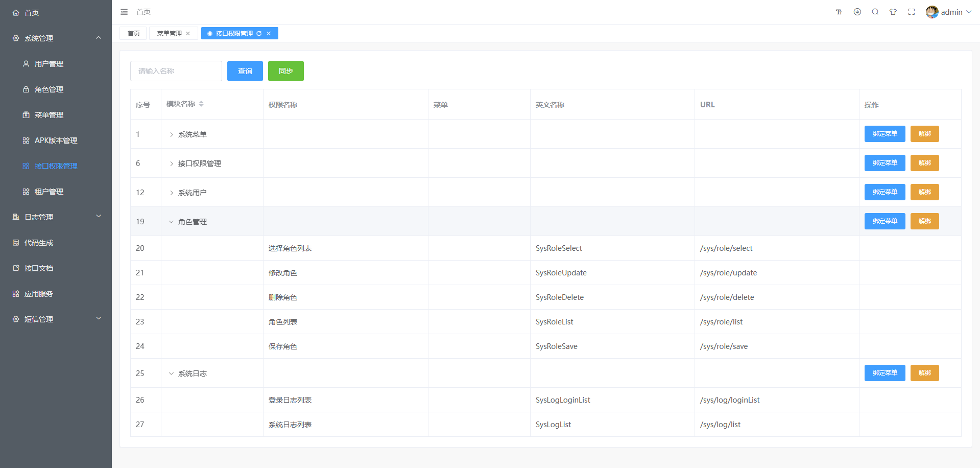The height and width of the screenshot is (468, 980).
Task: Click the theme shirt icon in header
Action: coord(893,12)
